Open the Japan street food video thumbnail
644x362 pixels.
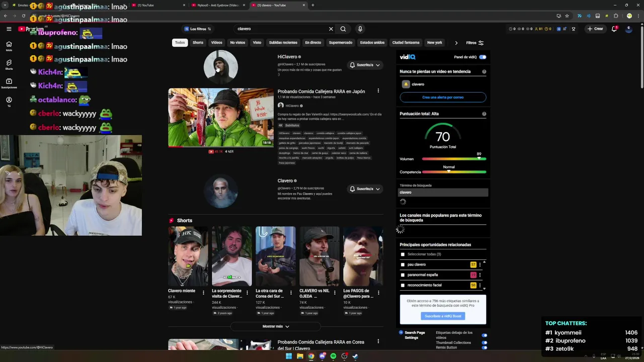221,118
